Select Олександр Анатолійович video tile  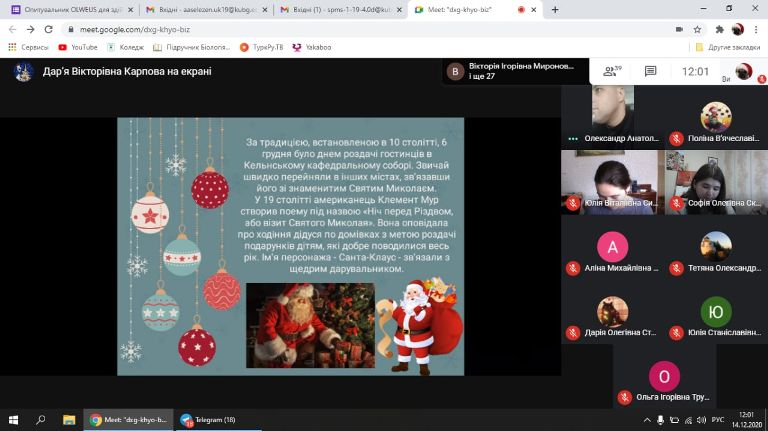click(613, 116)
